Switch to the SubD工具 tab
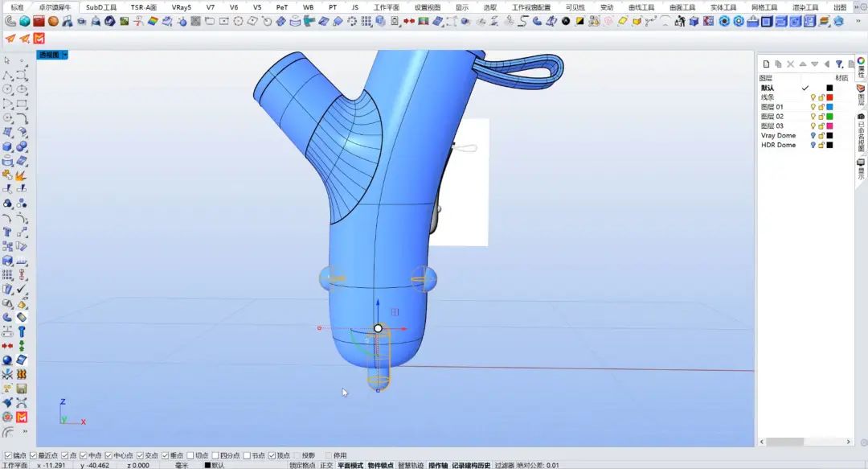Viewport: 868px width, 469px height. (101, 7)
